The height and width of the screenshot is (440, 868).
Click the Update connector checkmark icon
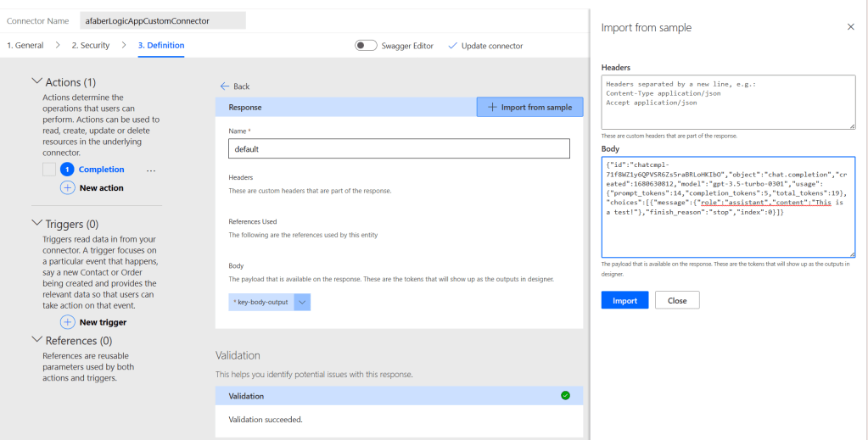(452, 46)
